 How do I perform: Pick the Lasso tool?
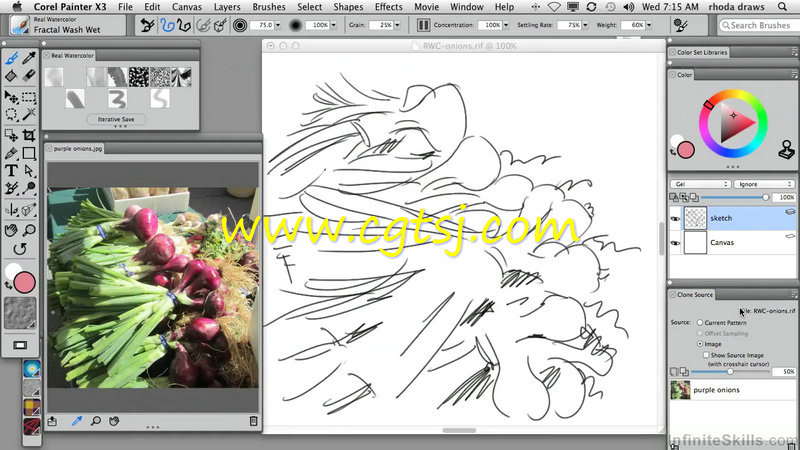point(11,114)
